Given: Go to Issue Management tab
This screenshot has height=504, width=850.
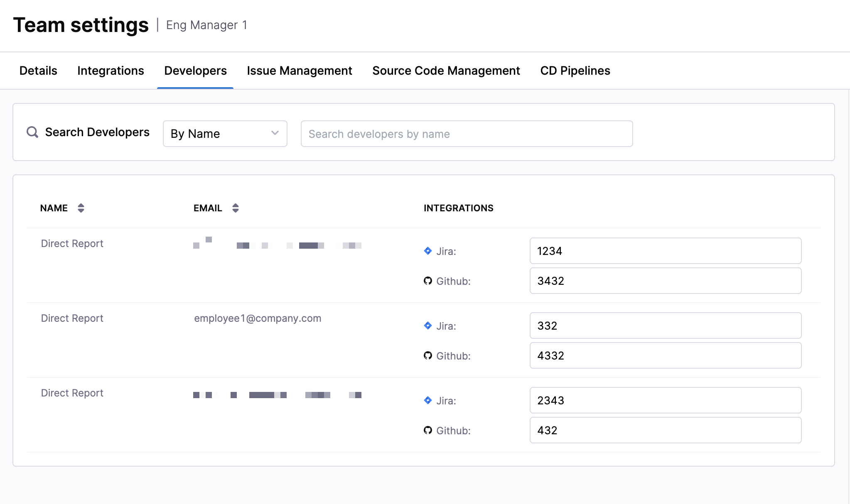Looking at the screenshot, I should coord(299,71).
